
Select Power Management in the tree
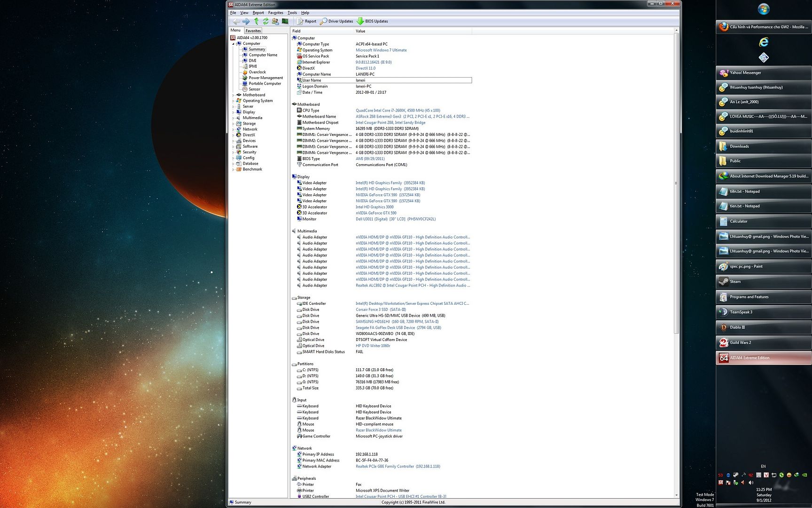[x=265, y=78]
